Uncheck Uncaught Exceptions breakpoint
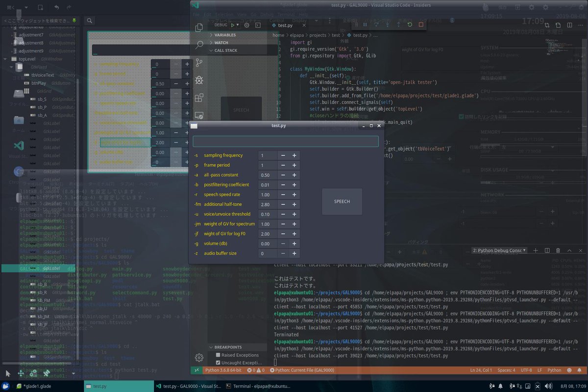Image resolution: width=588 pixels, height=392 pixels. coord(218,363)
